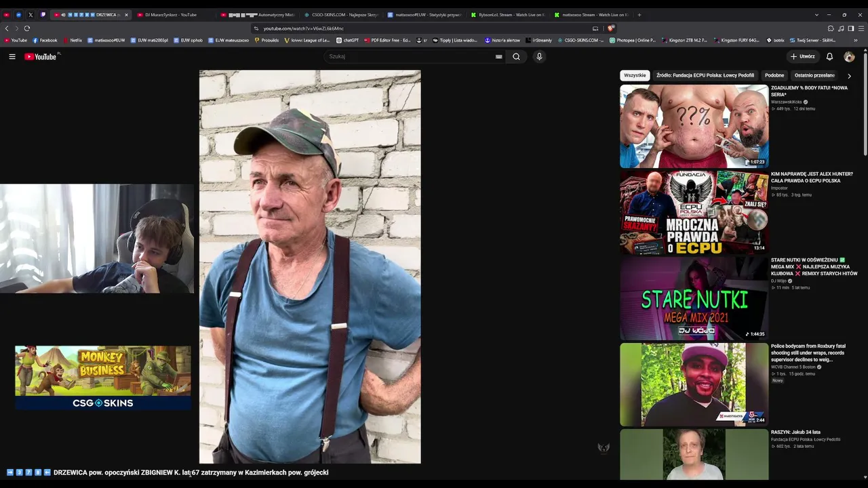Screen dimensions: 868x488
Task: Open the YouTube bookmark in bookmarks bar
Action: [16, 41]
